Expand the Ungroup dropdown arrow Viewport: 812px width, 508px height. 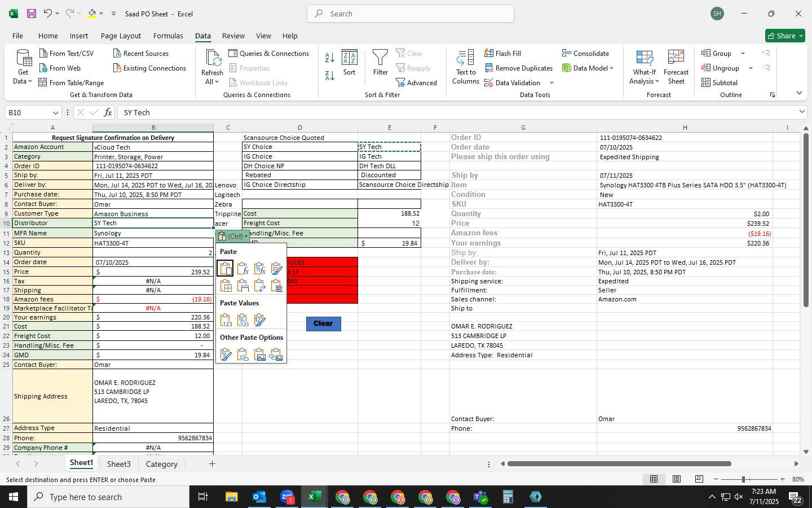click(x=751, y=68)
